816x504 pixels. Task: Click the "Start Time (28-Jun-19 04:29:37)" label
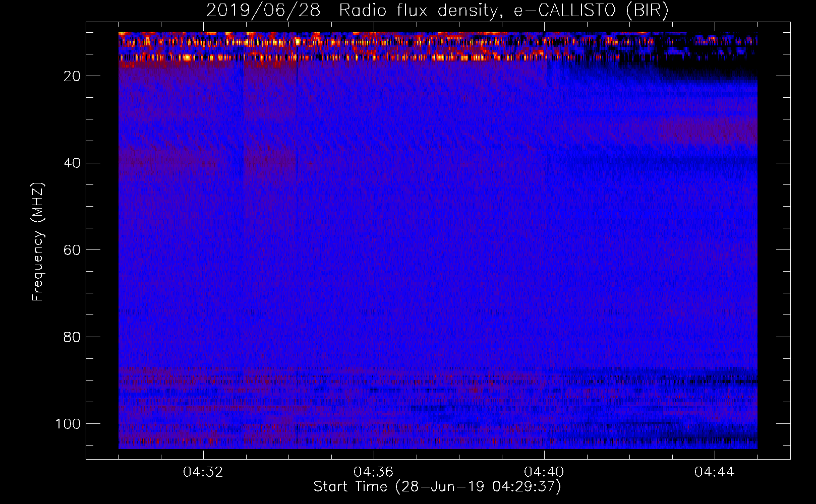point(437,487)
